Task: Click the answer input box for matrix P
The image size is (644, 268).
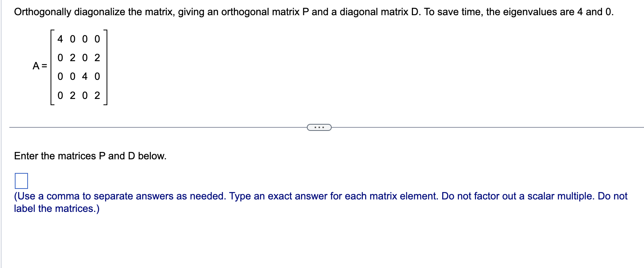Action: (x=22, y=181)
